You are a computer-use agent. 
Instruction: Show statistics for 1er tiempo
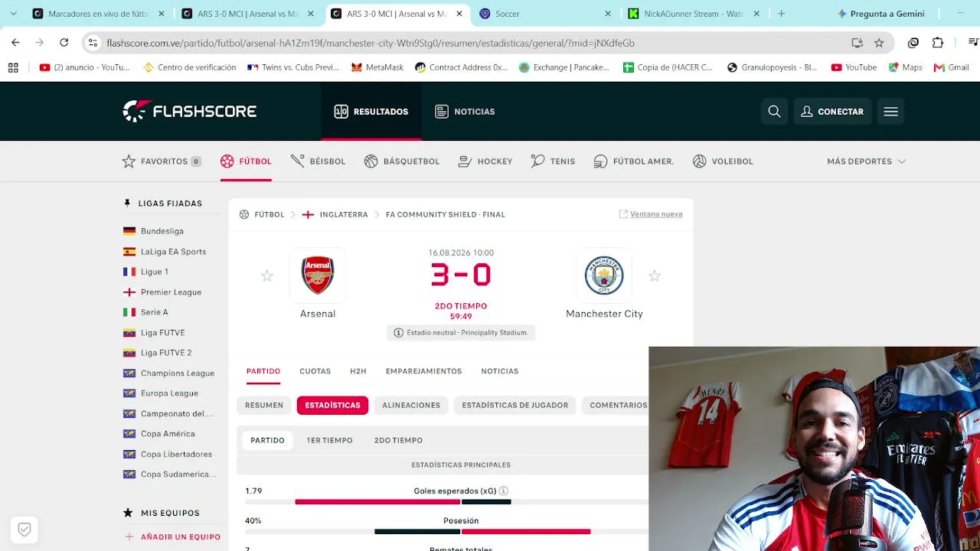tap(330, 441)
